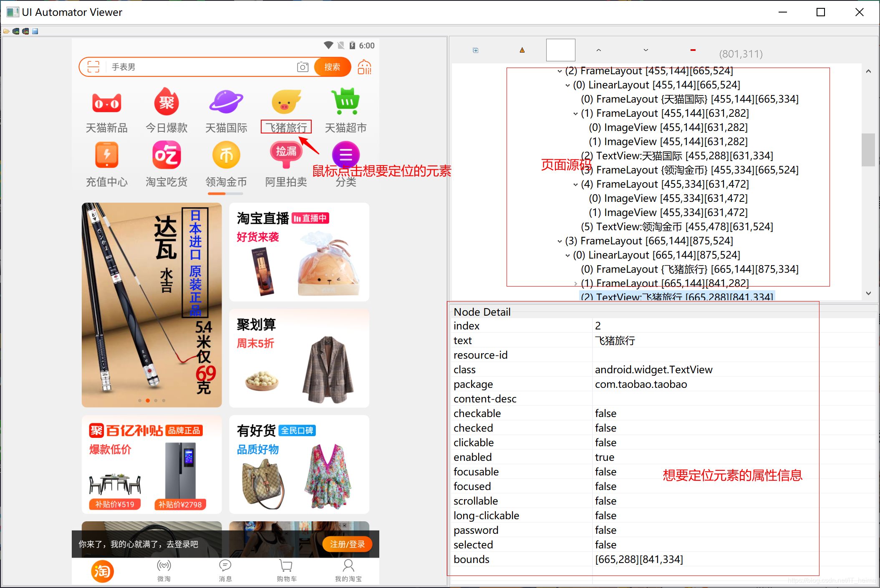880x588 pixels.
Task: Click the 淘宝吃货 icon
Action: 166,155
